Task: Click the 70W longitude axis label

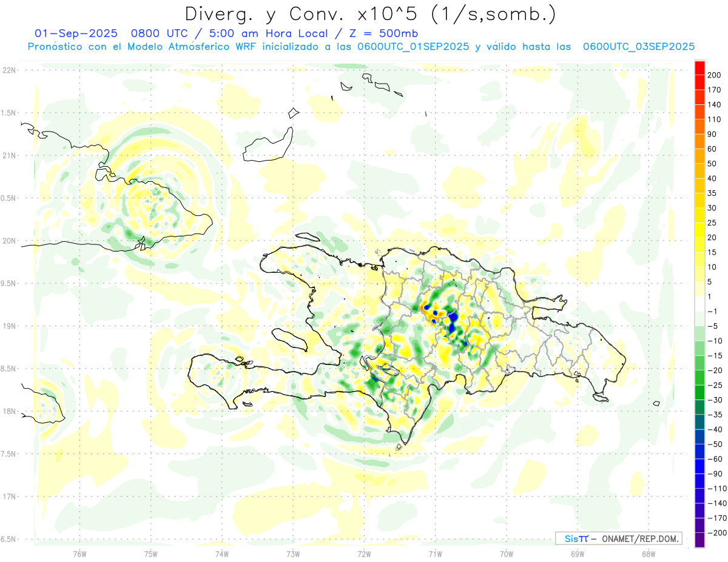Action: (x=507, y=554)
